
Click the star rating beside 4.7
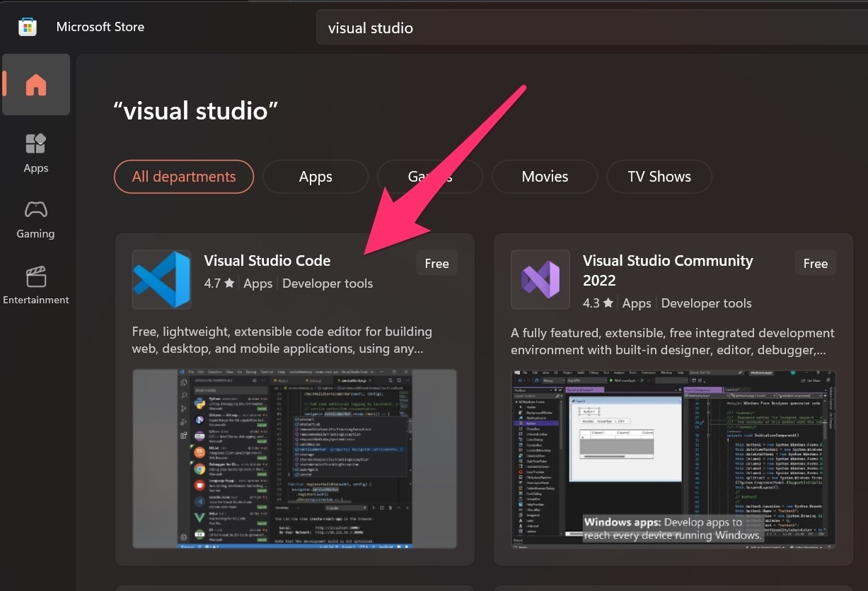click(229, 283)
